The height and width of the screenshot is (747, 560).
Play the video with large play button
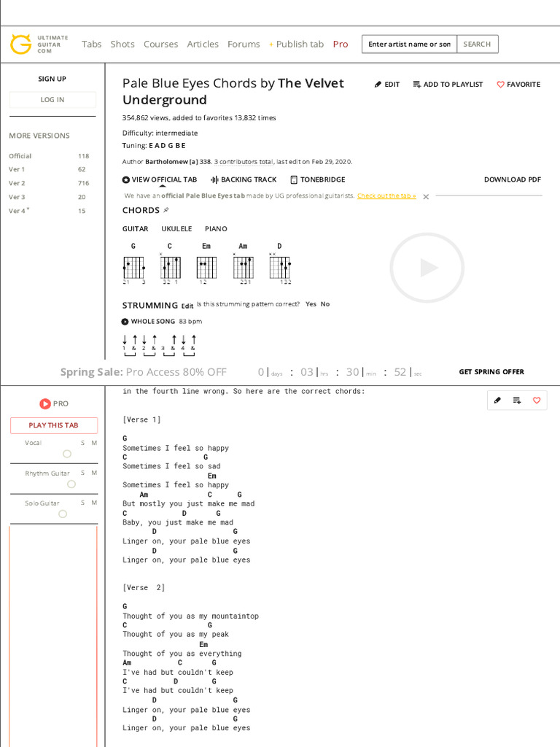(x=427, y=268)
